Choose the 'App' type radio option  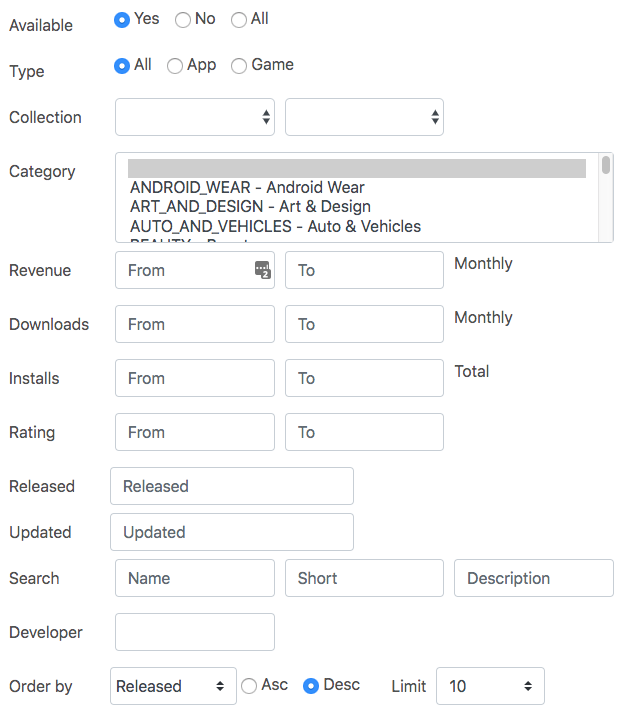[175, 65]
